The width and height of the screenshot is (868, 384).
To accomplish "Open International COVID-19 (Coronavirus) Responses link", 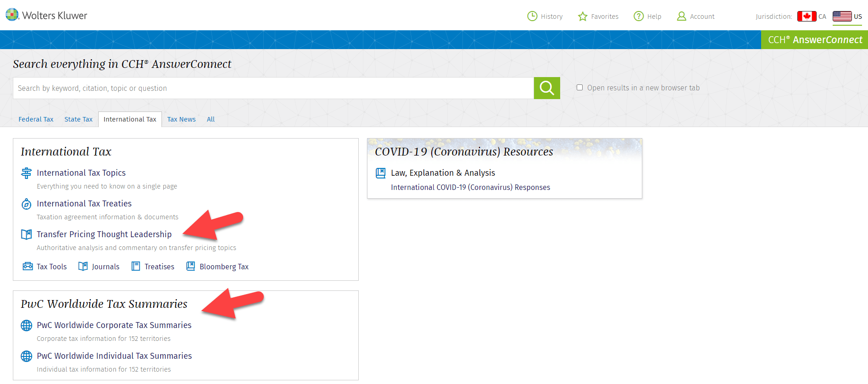I will (x=470, y=187).
